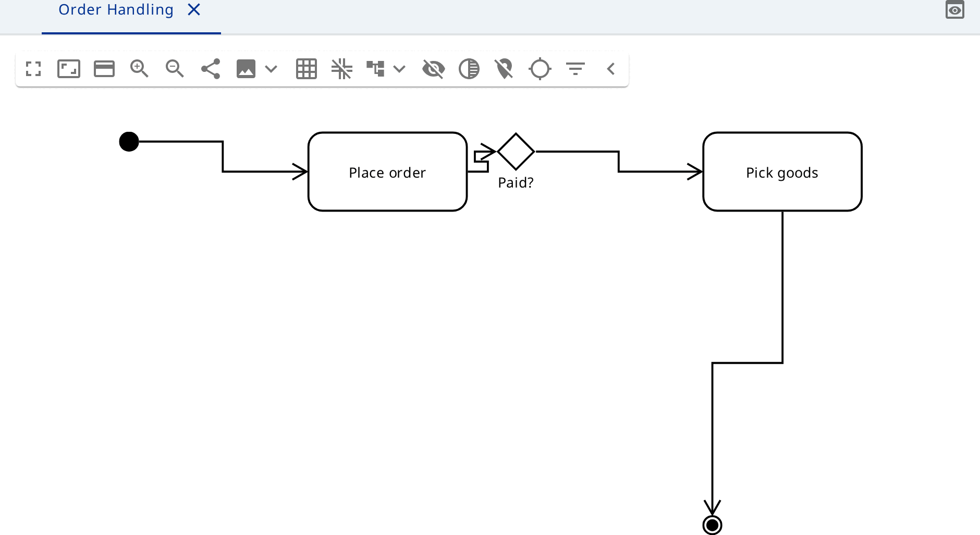Image resolution: width=980 pixels, height=535 pixels.
Task: Close the Order Handling tab
Action: (194, 9)
